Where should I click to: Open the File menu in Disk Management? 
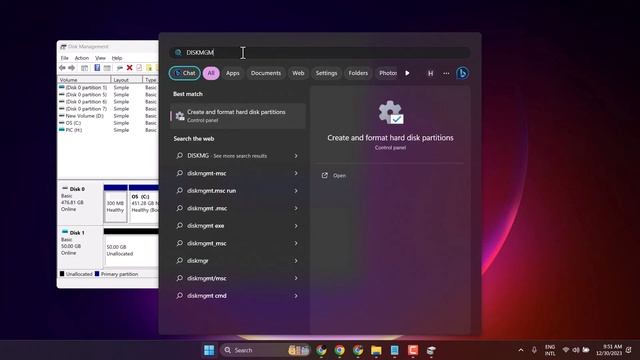64,58
